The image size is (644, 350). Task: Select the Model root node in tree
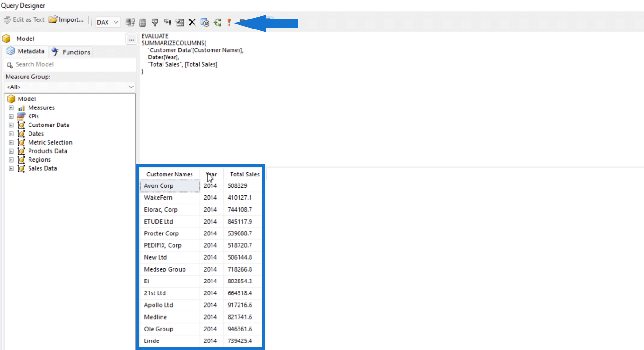(x=21, y=99)
